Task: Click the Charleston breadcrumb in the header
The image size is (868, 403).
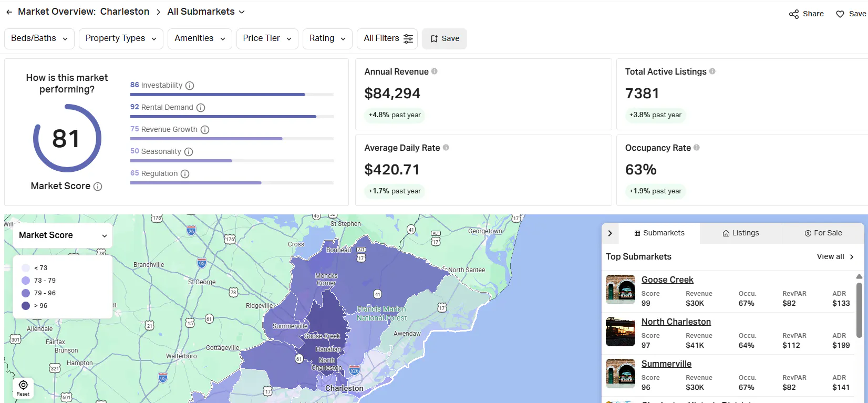Action: coord(125,12)
